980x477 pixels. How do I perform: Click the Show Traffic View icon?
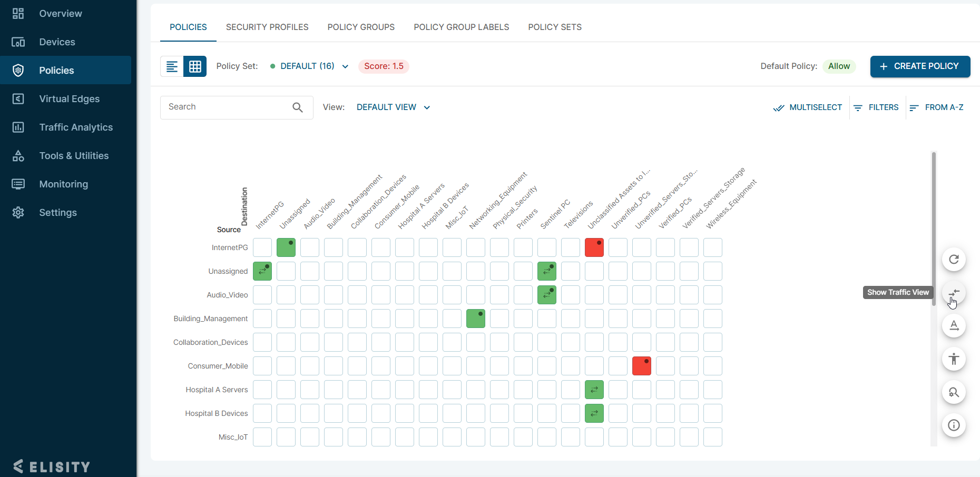point(954,293)
